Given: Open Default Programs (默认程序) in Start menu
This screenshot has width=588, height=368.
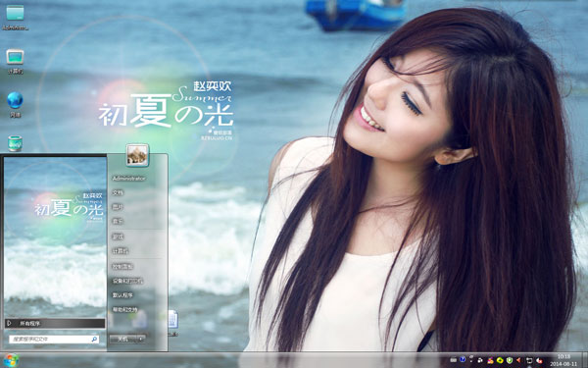Looking at the screenshot, I should pyautogui.click(x=122, y=295).
